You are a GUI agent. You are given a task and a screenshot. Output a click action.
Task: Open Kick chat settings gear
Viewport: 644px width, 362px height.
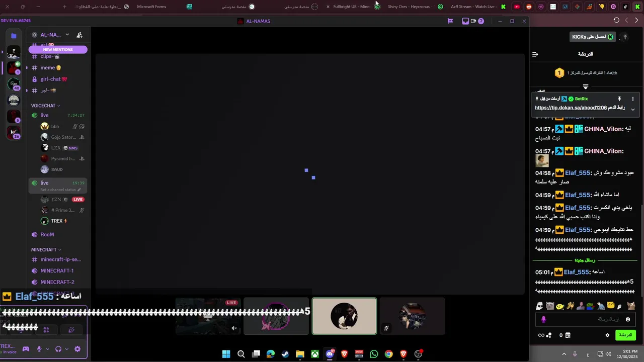click(x=607, y=335)
